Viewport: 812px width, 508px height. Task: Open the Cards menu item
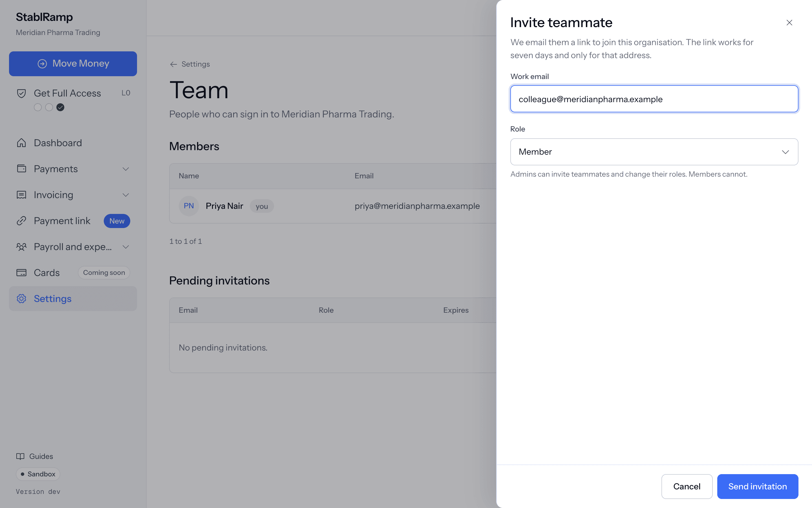[x=73, y=272]
